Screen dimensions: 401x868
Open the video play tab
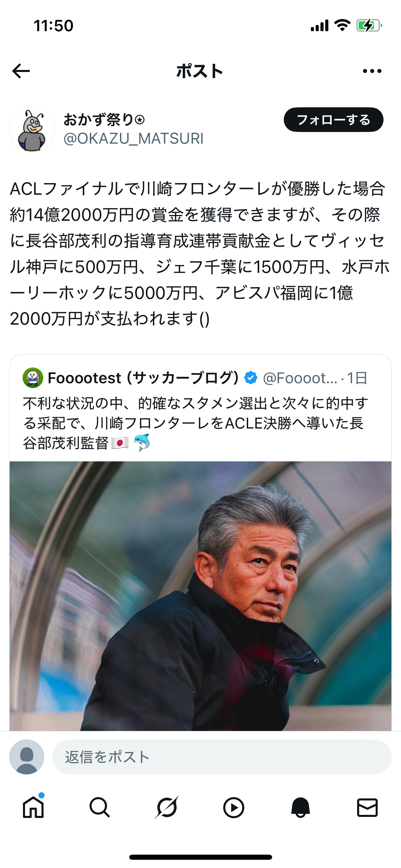pyautogui.click(x=233, y=807)
